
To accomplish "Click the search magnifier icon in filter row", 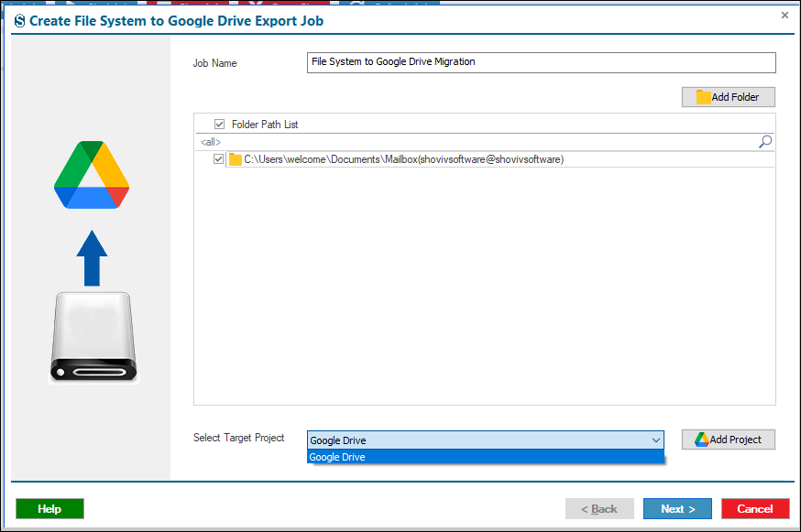I will (764, 142).
